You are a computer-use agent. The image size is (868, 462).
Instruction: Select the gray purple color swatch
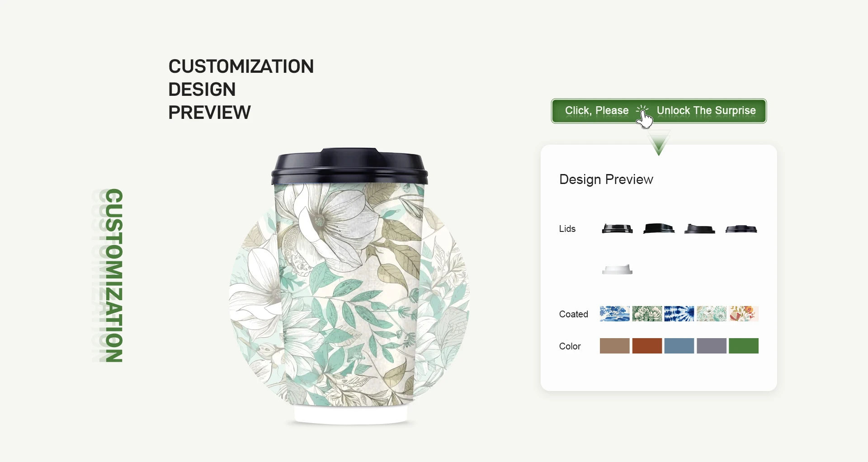click(712, 346)
